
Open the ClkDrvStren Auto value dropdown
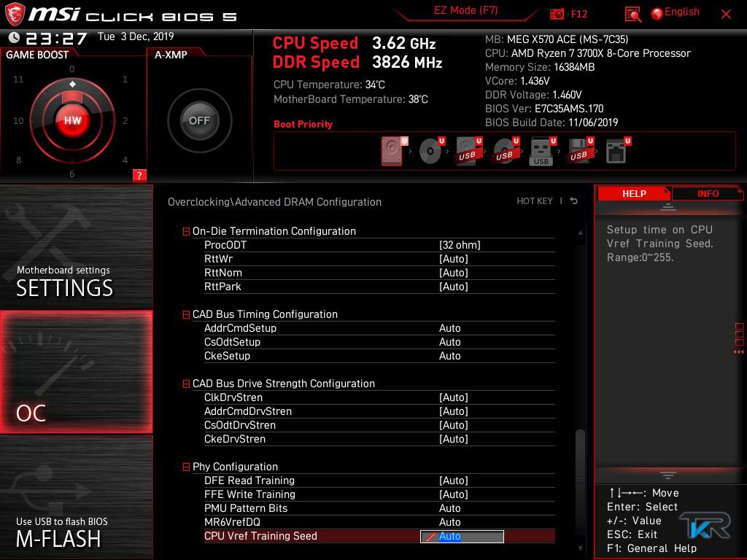coord(454,397)
